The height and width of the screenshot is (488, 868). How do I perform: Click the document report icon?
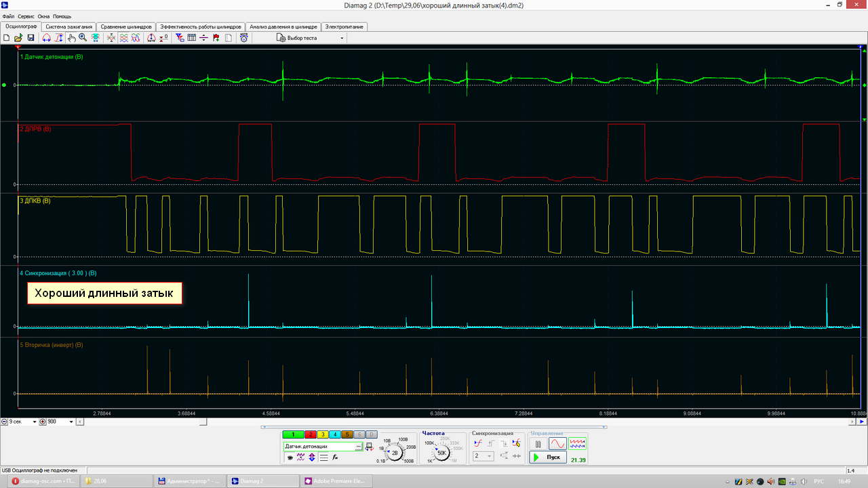[228, 38]
